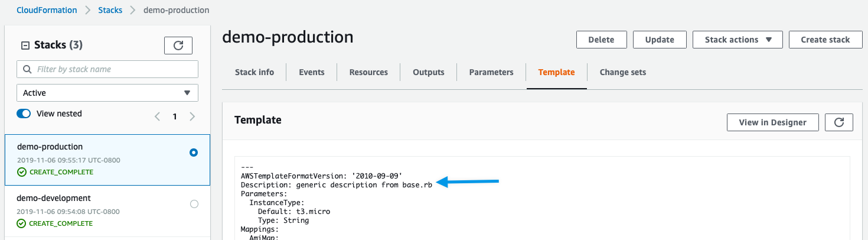The width and height of the screenshot is (868, 240).
Task: Click the View in Designer button
Action: click(x=773, y=122)
